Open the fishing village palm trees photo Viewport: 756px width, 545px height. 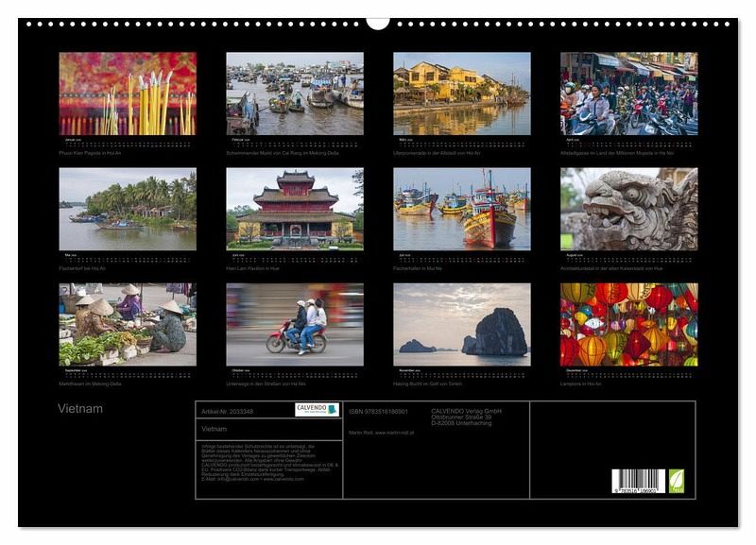click(128, 209)
